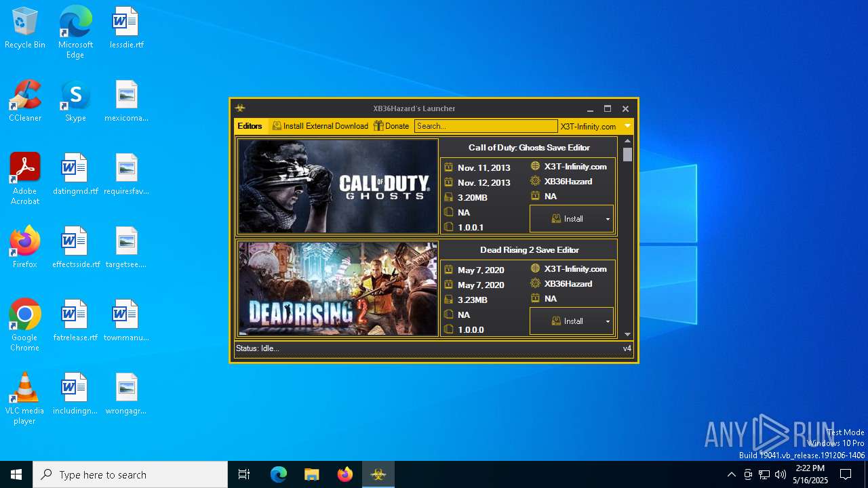Select CCleaner desktop shortcut
868x488 pixels.
[x=25, y=102]
